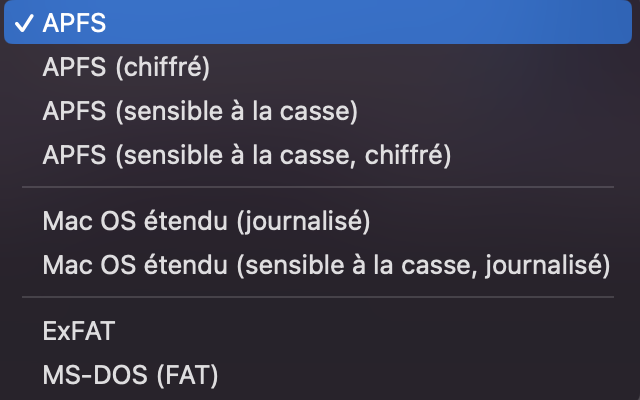This screenshot has height=400, width=640.
Task: Select APFS (sensible à la casse)
Action: 200,111
